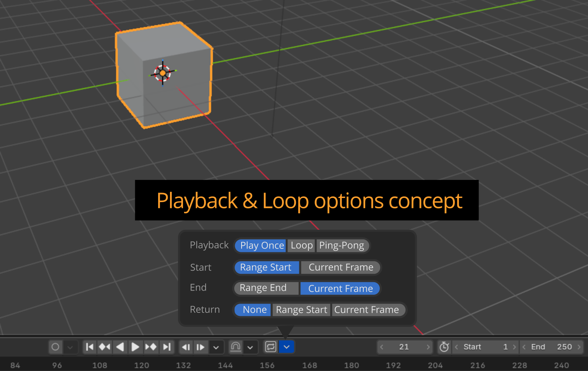The width and height of the screenshot is (588, 371).
Task: Select Loop playback mode
Action: (x=302, y=245)
